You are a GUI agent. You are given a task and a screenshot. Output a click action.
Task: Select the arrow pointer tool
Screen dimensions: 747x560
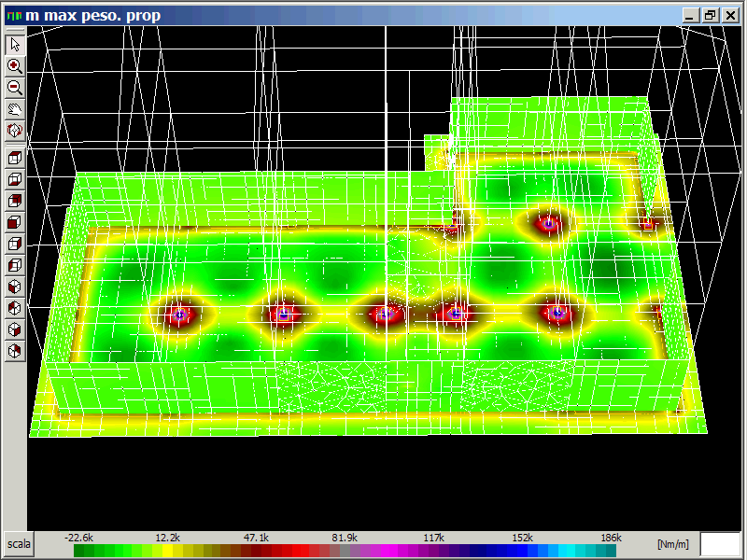point(15,45)
